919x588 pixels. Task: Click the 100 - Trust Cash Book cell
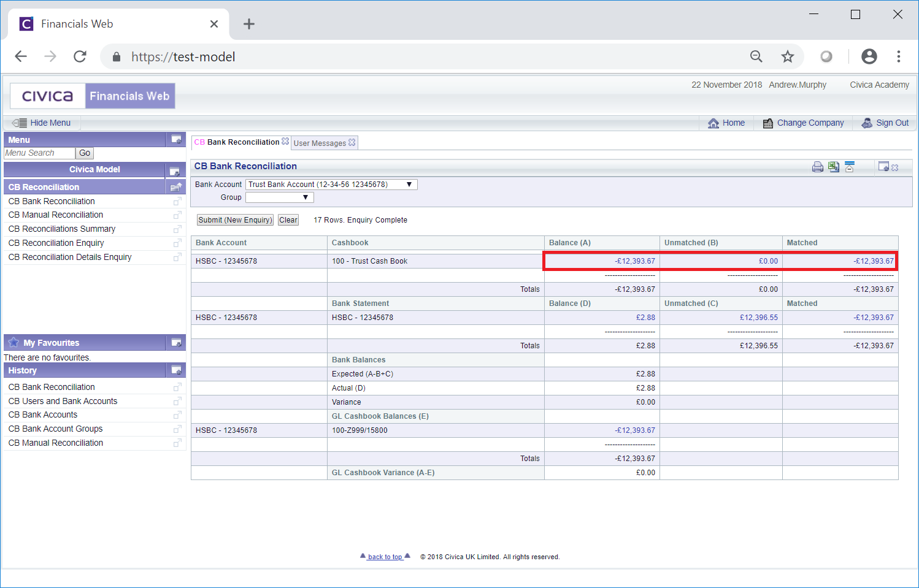point(436,261)
